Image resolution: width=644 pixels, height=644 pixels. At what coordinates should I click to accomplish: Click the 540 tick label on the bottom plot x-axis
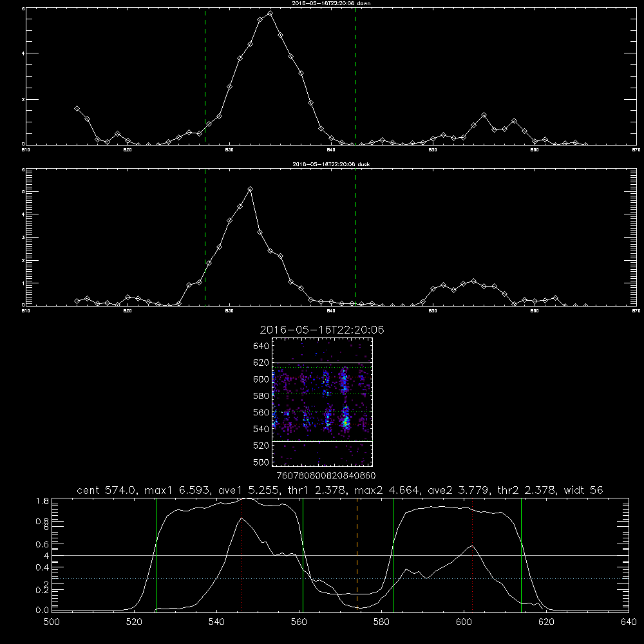216,622
